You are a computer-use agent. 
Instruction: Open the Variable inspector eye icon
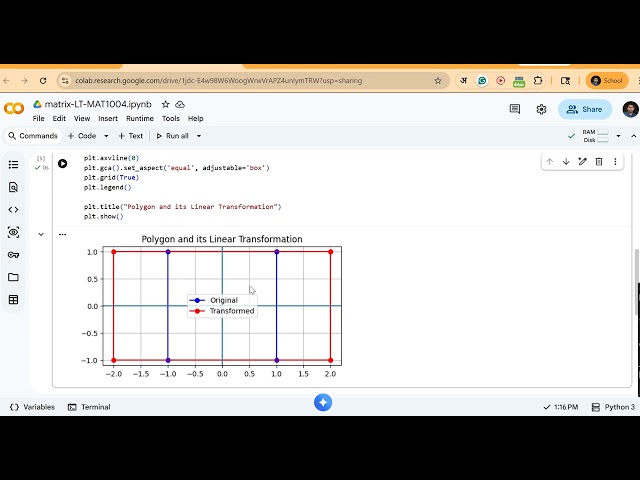point(13,232)
